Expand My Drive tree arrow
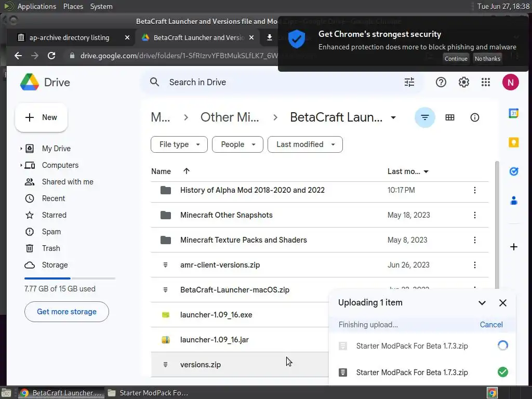 21,149
